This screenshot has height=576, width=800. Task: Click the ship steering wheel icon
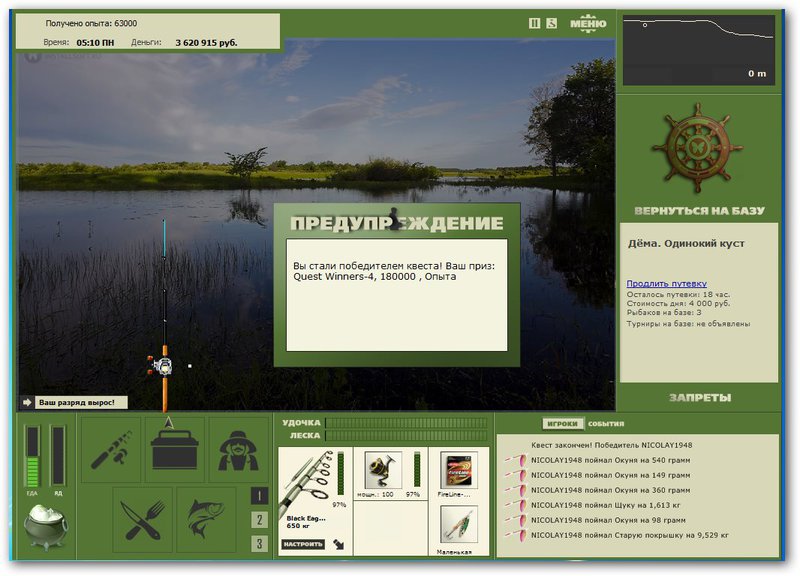pyautogui.click(x=697, y=148)
